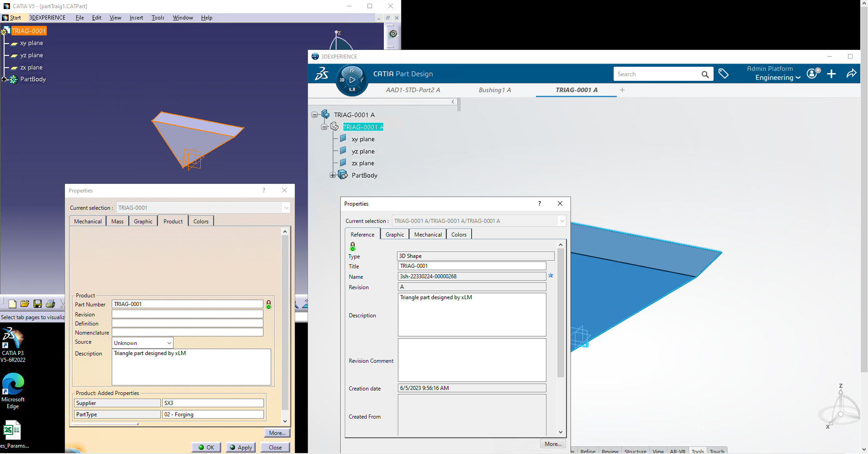Click the 3DEXPERIENCE Search box

(x=657, y=74)
